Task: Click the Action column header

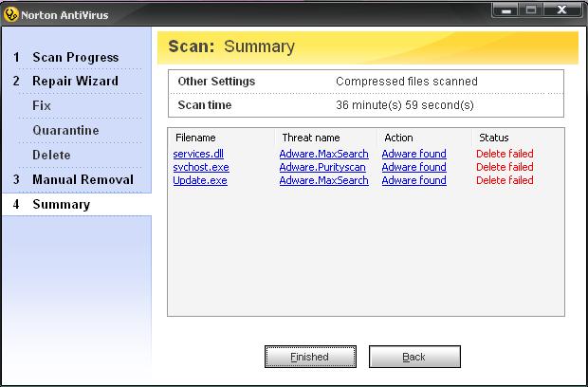Action: click(x=398, y=138)
